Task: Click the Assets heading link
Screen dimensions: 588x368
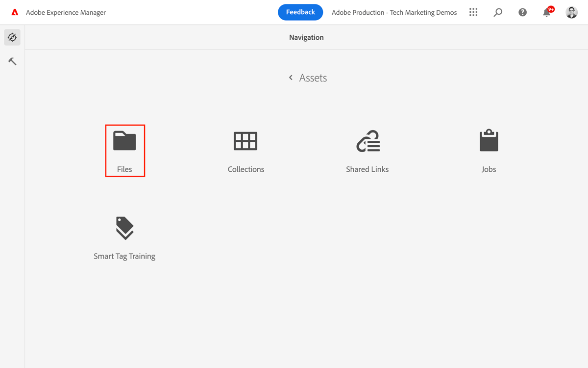Action: 313,78
